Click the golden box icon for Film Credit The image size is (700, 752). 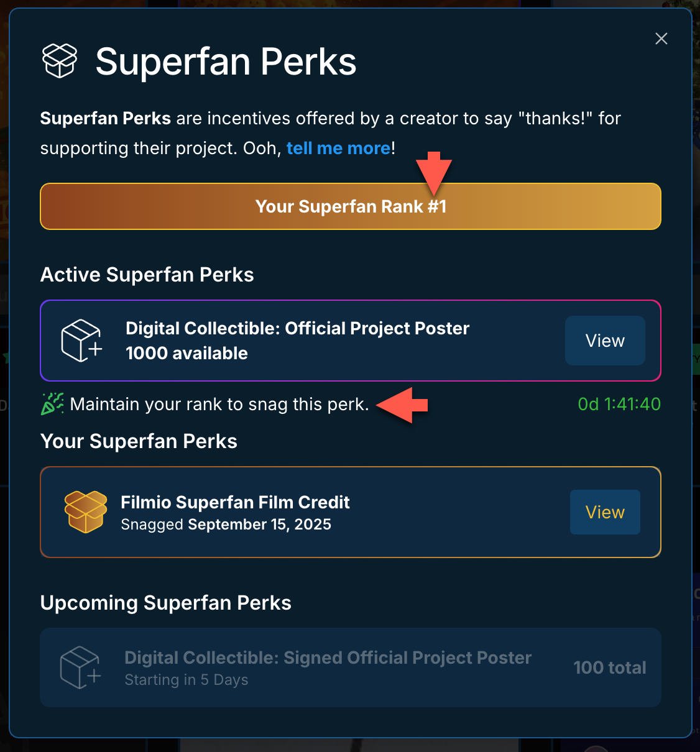tap(86, 512)
